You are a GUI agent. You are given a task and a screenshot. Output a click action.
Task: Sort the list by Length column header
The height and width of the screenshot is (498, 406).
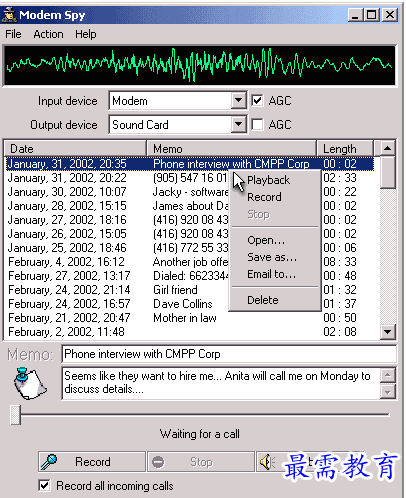[x=345, y=149]
